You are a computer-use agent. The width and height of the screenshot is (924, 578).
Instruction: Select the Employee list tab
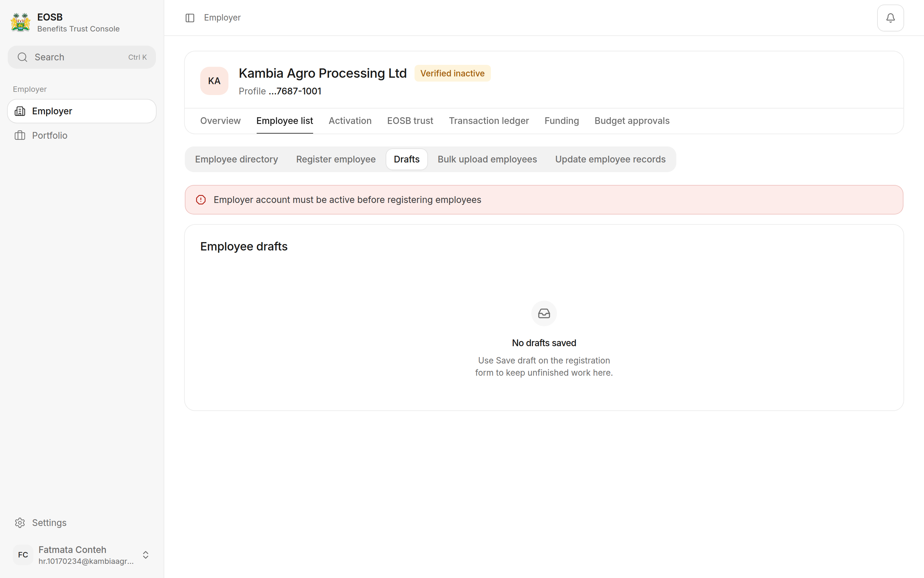coord(285,121)
